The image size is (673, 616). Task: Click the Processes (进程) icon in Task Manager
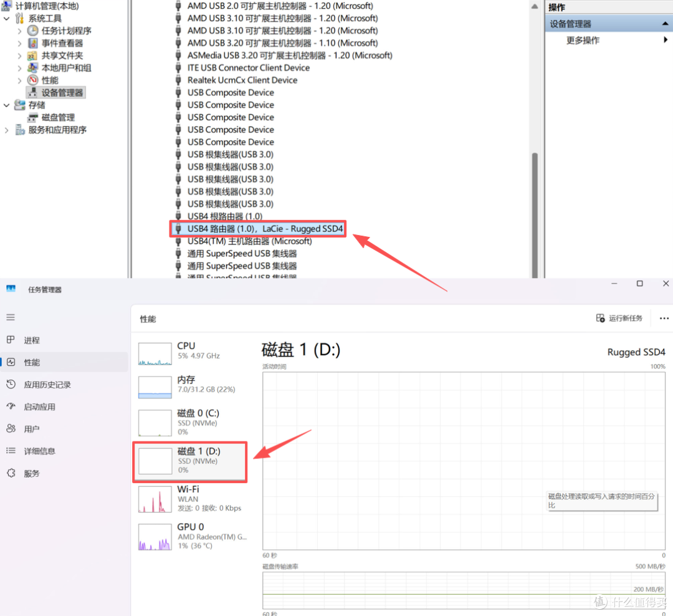click(x=11, y=340)
